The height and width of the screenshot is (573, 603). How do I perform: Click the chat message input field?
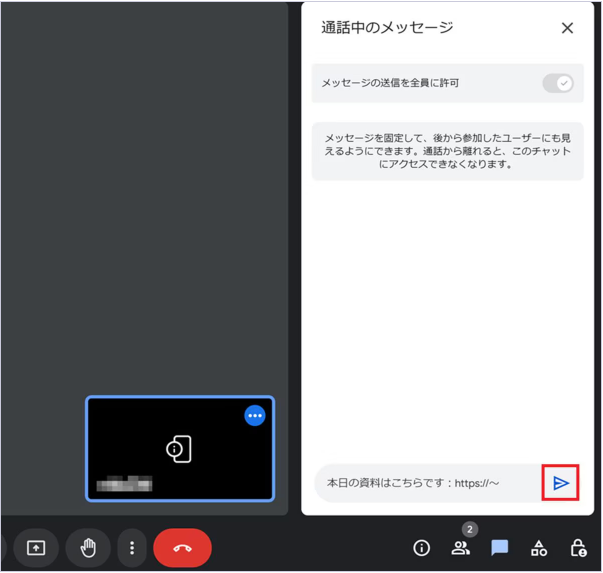tap(425, 484)
